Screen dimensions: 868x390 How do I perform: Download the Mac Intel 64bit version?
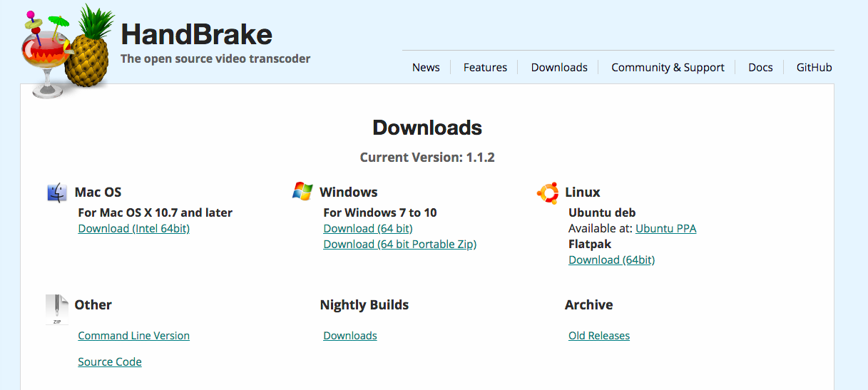[133, 229]
